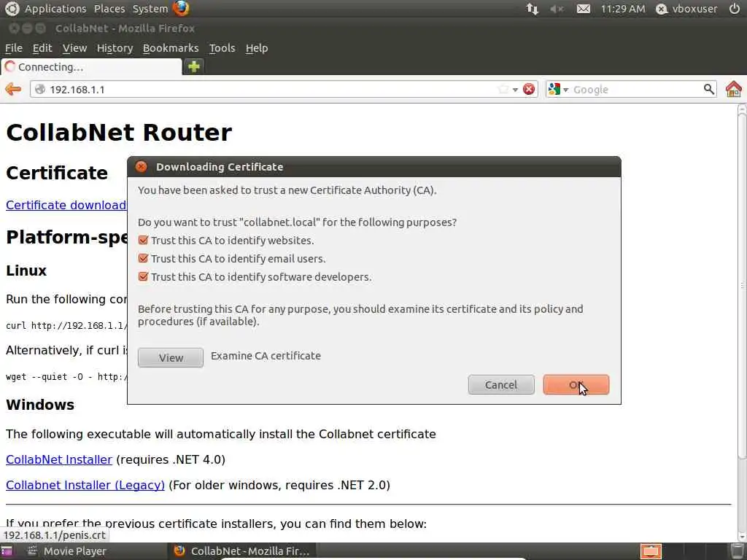
Task: Click OK to trust the certificate
Action: (576, 385)
